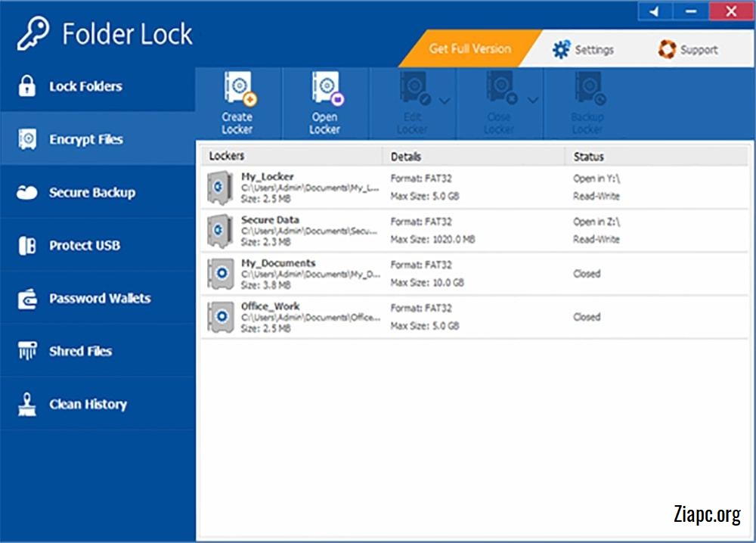Sort by Status column header
This screenshot has width=756, height=543.
pyautogui.click(x=656, y=157)
